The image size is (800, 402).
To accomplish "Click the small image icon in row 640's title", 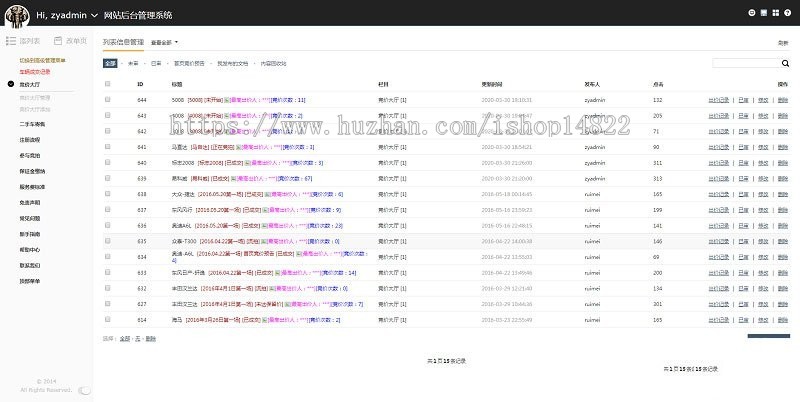I will (247, 163).
